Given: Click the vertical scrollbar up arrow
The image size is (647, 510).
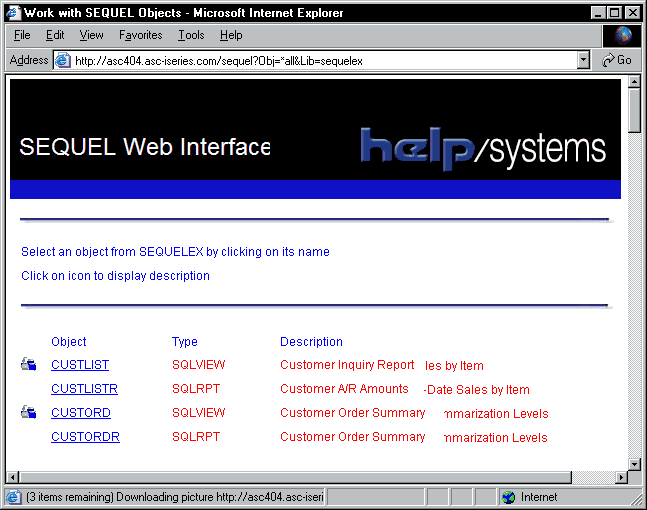Looking at the screenshot, I should [x=634, y=81].
